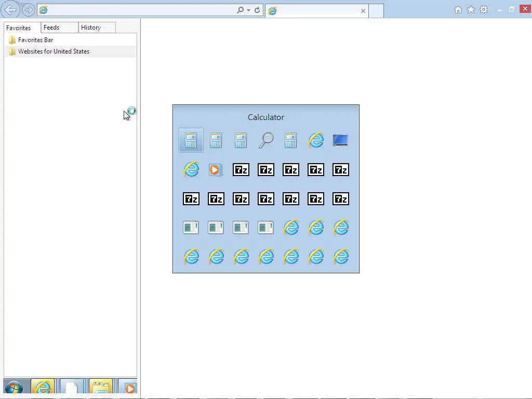Open the Favorites Bar folder

tap(70, 40)
